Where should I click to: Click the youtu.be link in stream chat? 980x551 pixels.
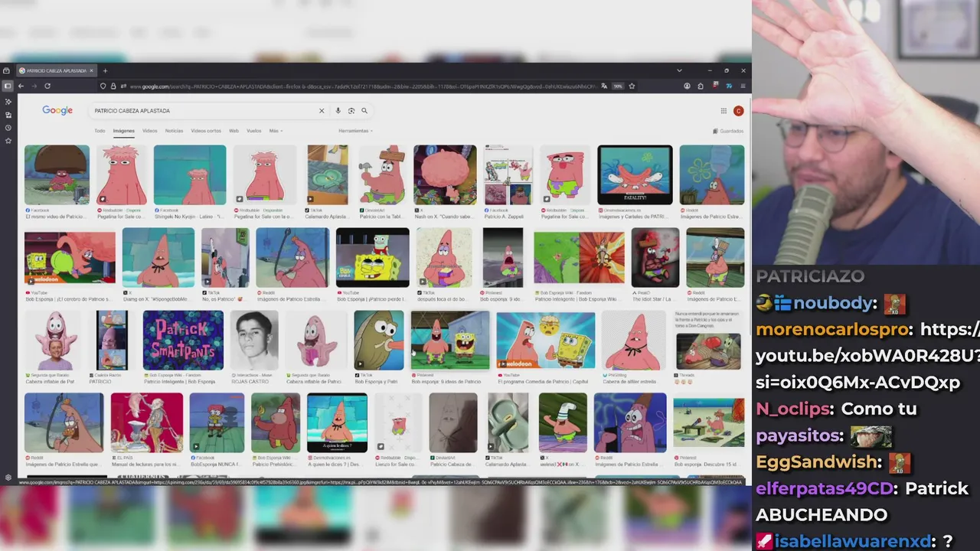pos(867,356)
